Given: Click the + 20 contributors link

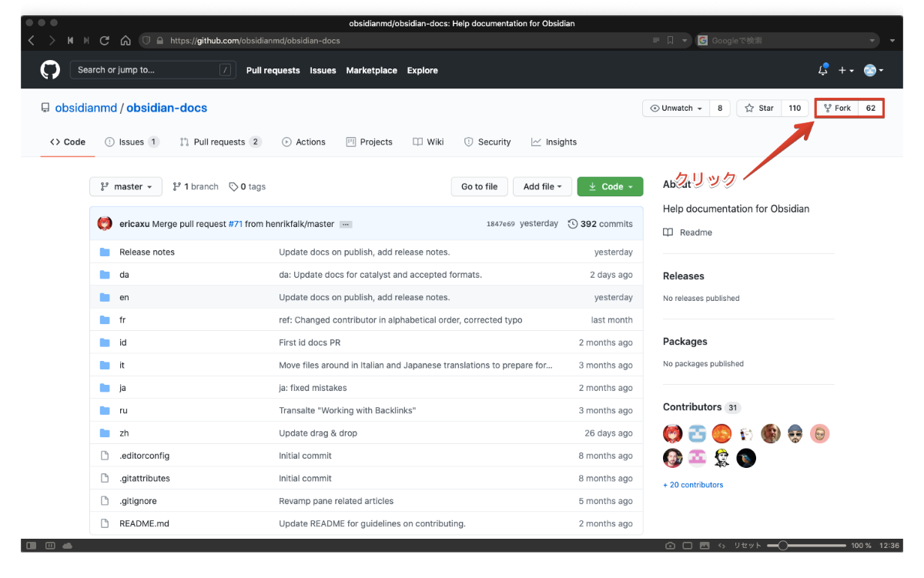Looking at the screenshot, I should [x=693, y=485].
